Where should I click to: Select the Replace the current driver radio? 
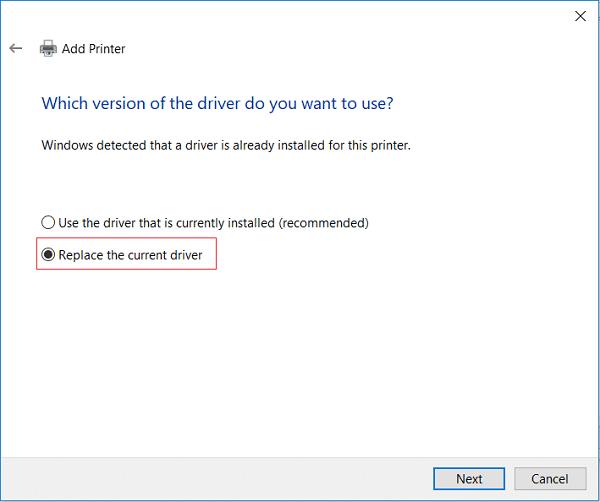(x=48, y=255)
